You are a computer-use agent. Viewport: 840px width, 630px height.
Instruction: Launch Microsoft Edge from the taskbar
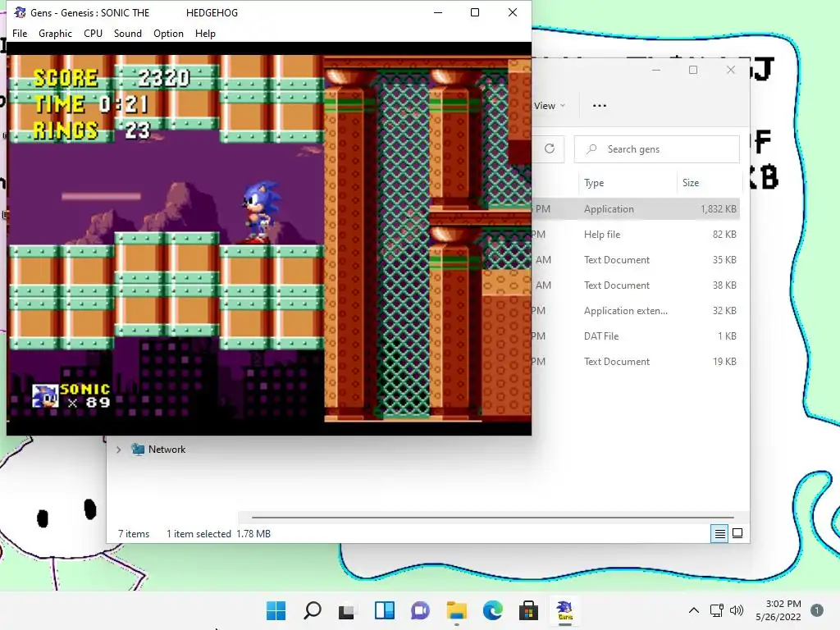(492, 610)
